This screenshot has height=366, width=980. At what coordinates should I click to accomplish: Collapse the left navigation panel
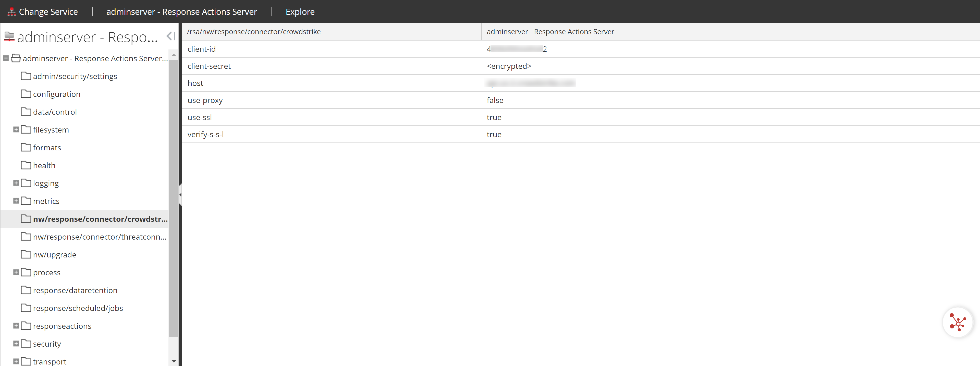point(170,36)
